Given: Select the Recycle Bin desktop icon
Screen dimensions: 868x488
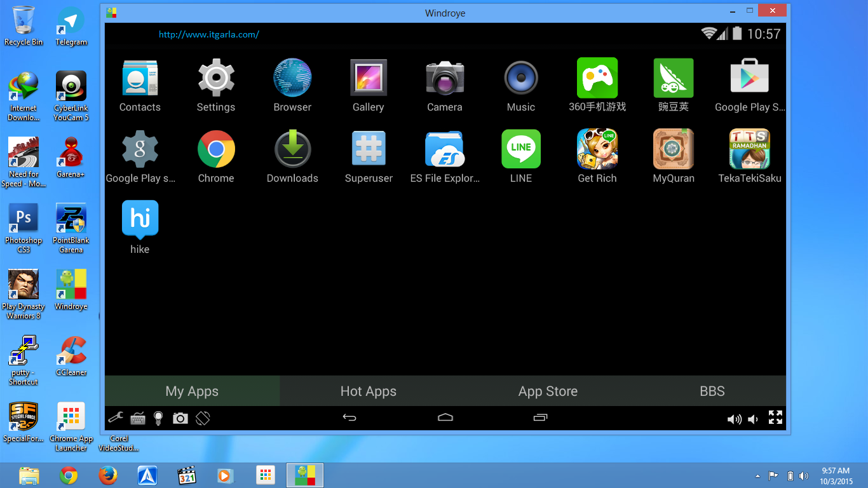Looking at the screenshot, I should [x=24, y=27].
